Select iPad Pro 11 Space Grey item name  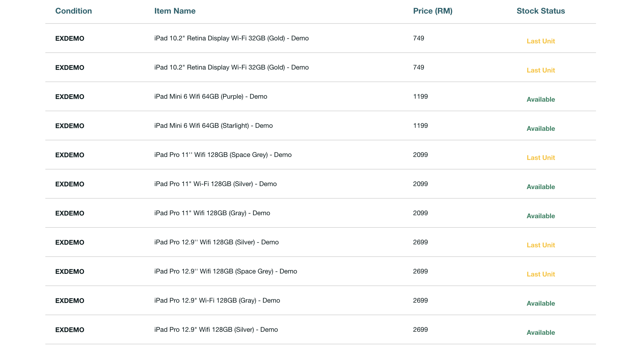223,155
